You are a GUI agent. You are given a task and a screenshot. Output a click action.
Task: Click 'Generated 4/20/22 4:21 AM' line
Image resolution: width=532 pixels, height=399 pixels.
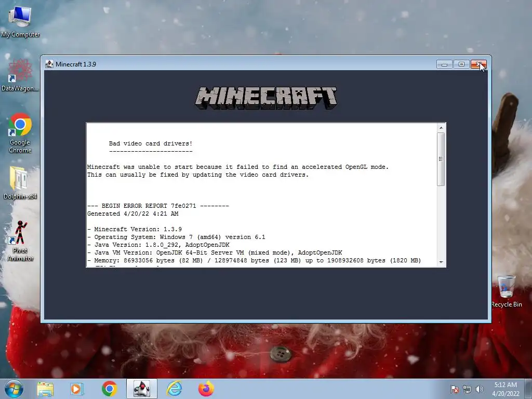tap(132, 214)
